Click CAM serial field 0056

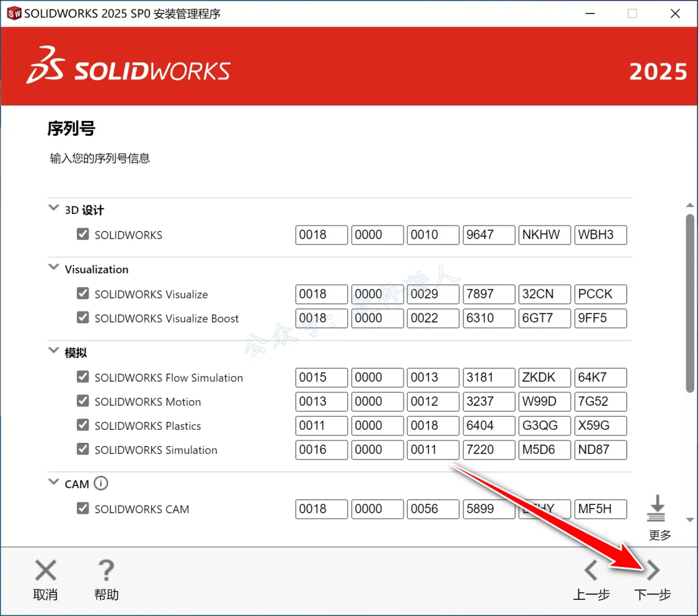pos(432,509)
